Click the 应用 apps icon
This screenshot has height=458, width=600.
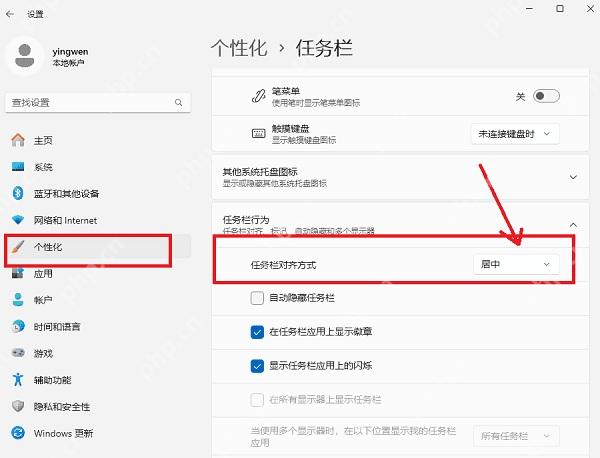pyautogui.click(x=18, y=273)
